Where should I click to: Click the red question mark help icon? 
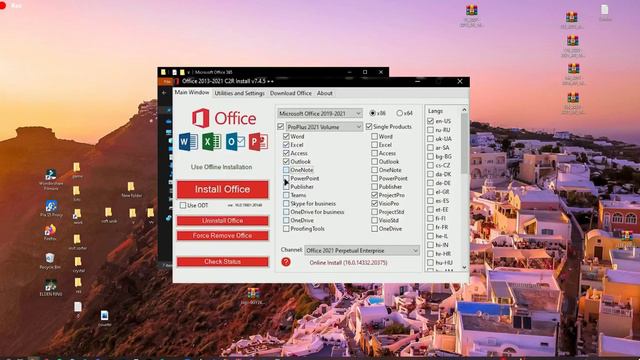[286, 262]
